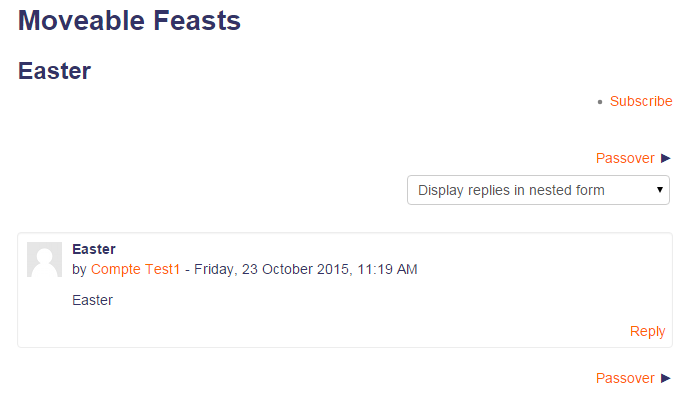Image resolution: width=679 pixels, height=409 pixels.
Task: Click the Easter post body text
Action: (x=92, y=300)
